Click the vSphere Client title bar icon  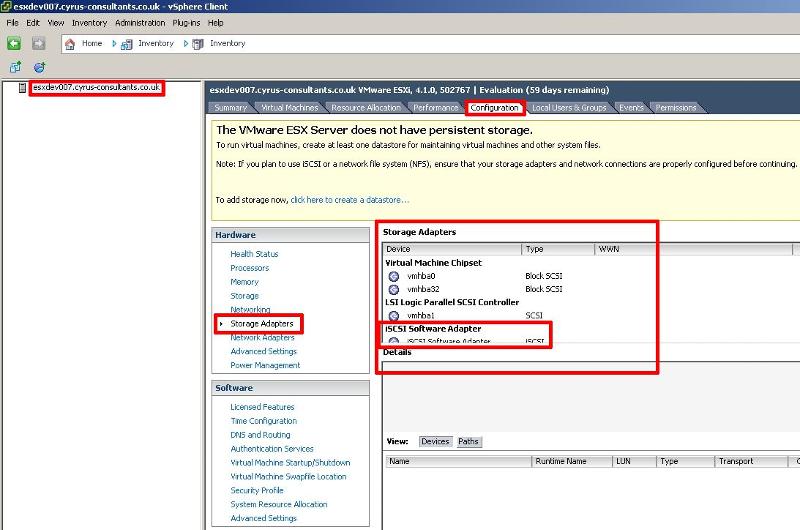click(x=6, y=7)
